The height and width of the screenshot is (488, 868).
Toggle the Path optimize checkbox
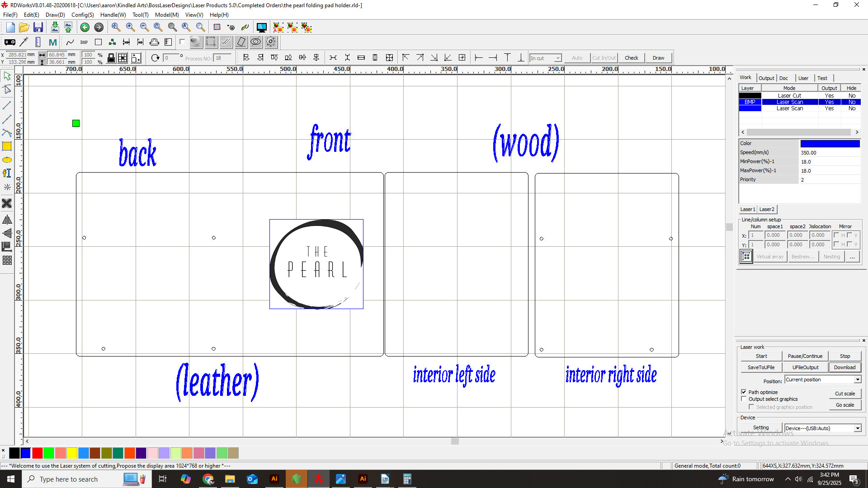[744, 392]
